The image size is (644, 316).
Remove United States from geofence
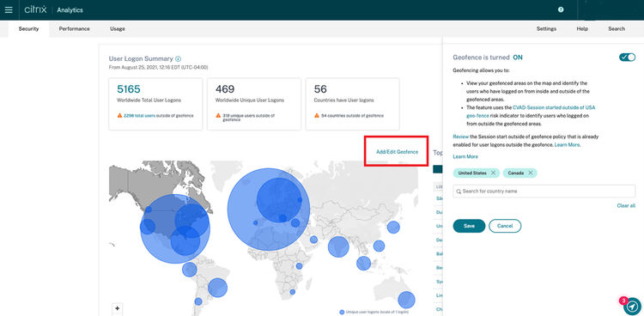[493, 173]
